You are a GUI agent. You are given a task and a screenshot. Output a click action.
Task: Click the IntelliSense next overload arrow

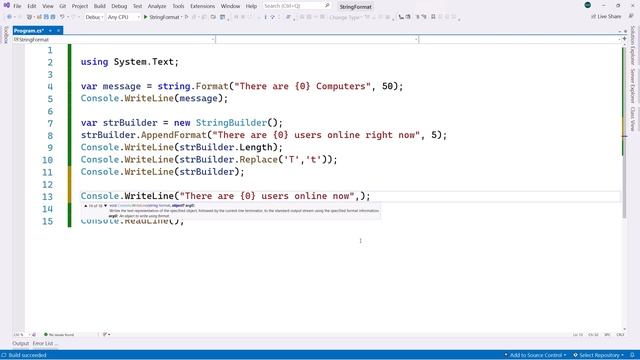pos(105,206)
